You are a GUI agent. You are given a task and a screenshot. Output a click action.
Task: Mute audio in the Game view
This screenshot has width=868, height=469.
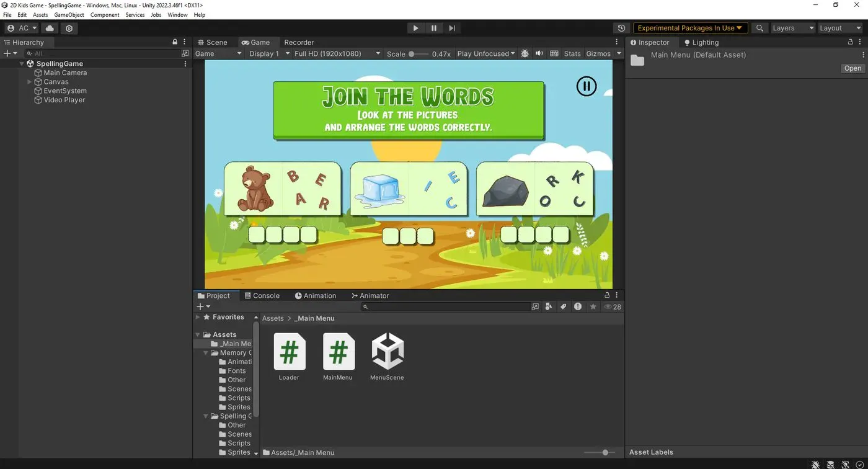coord(539,53)
